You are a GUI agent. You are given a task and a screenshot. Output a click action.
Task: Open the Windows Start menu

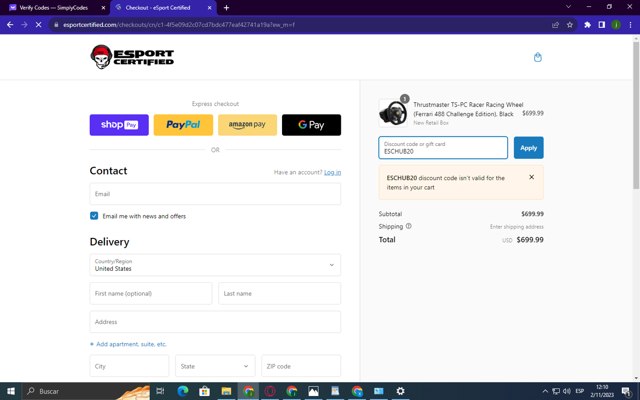point(11,391)
